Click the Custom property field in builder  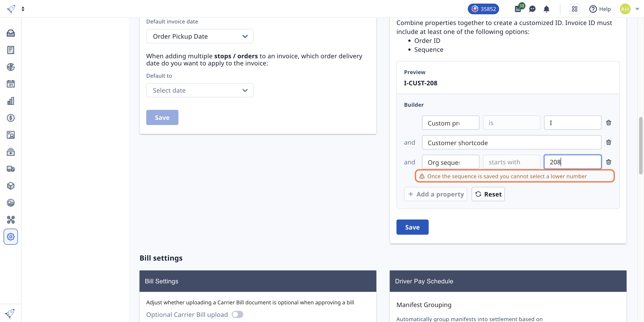click(451, 123)
